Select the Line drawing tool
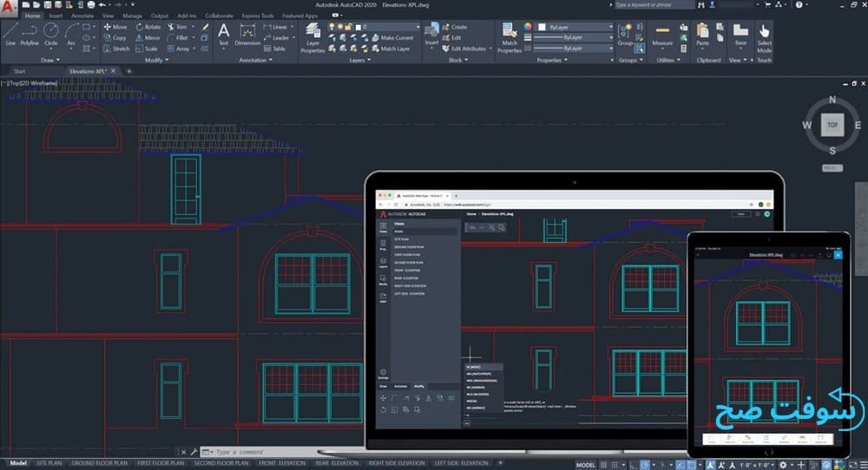 pos(10,35)
